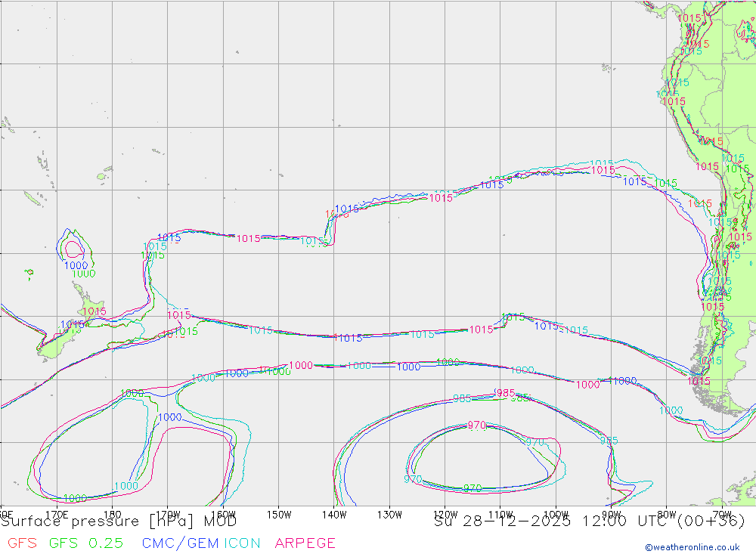The height and width of the screenshot is (554, 756).
Task: Select the green GFS 0.25 legend entry
Action: (x=86, y=543)
